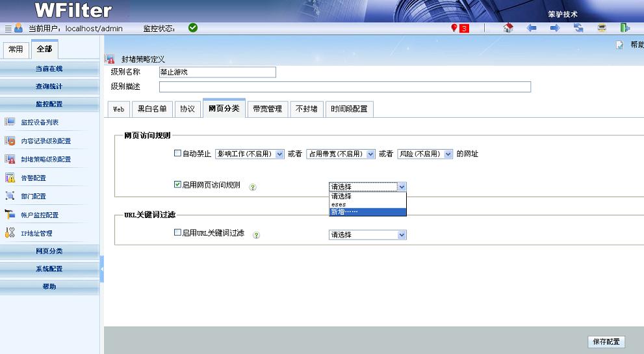Click the blue forward arrow icon
This screenshot has width=644, height=354.
[555, 28]
